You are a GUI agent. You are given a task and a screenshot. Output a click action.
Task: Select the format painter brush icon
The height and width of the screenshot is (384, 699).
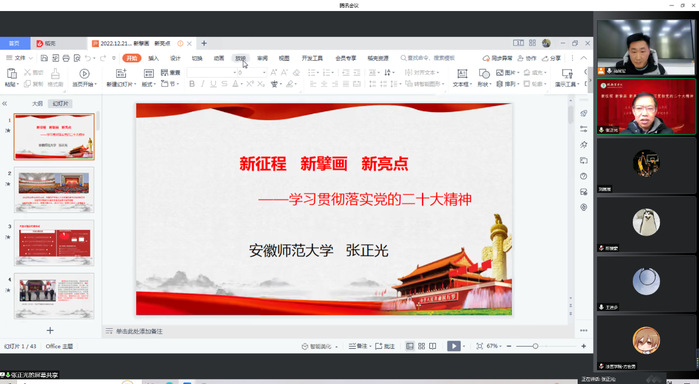click(55, 74)
